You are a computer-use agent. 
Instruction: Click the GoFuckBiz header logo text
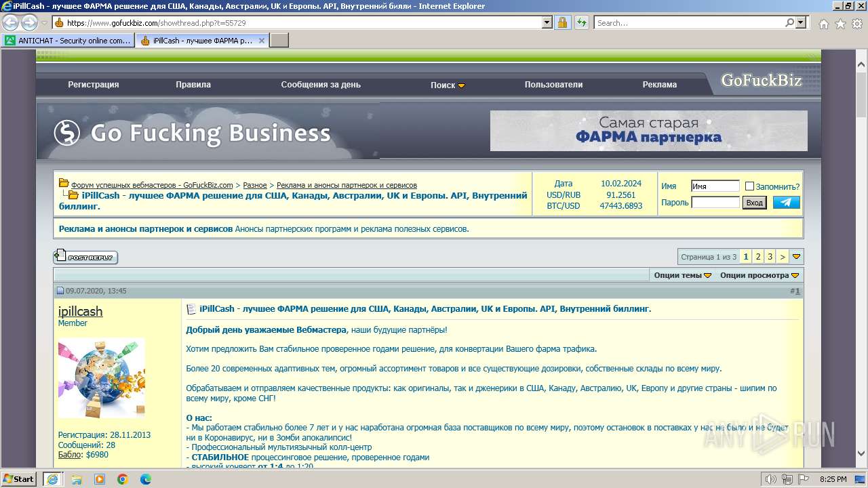761,81
